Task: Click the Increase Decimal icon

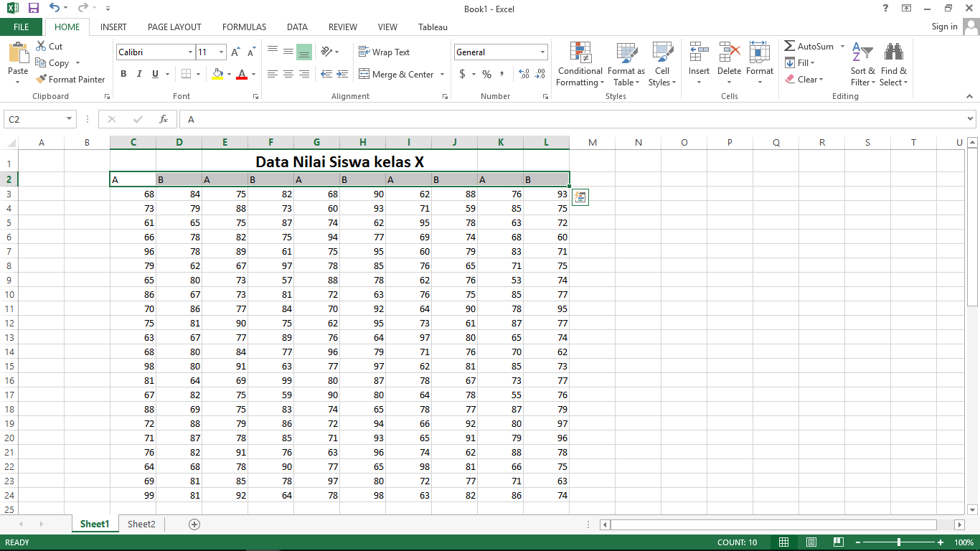Action: [x=523, y=74]
